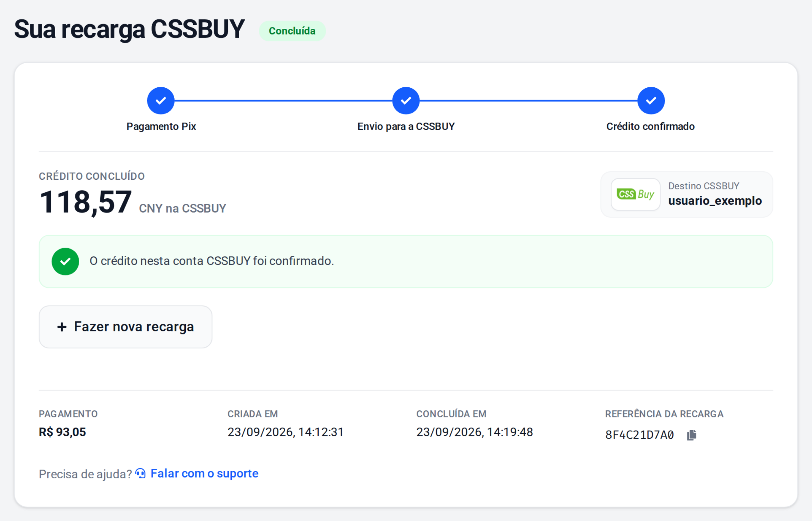Screen dimensions: 812x522
Task: Copy the recharge reference code icon
Action: (x=692, y=435)
